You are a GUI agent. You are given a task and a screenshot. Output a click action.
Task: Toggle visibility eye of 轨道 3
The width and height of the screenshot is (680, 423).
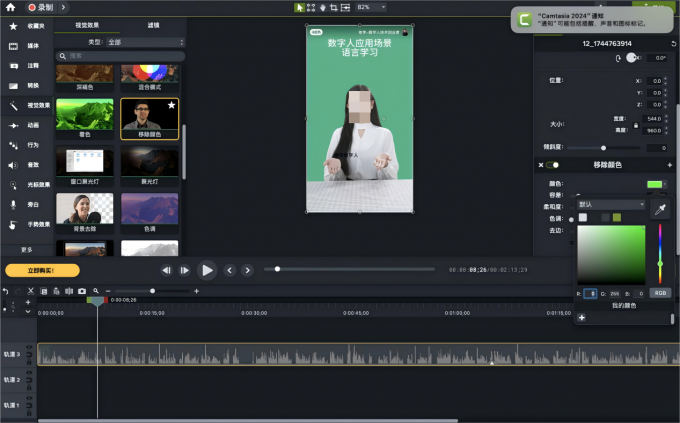[29, 348]
